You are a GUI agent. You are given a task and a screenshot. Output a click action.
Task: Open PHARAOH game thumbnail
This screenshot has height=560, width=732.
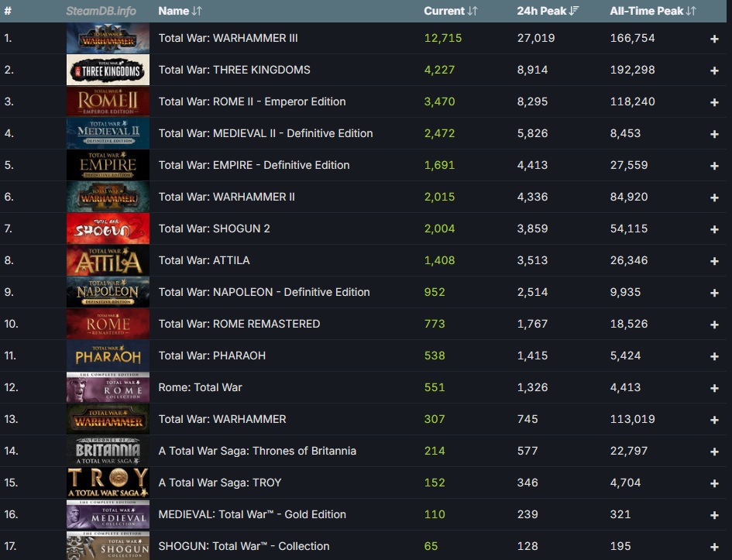[x=108, y=356]
